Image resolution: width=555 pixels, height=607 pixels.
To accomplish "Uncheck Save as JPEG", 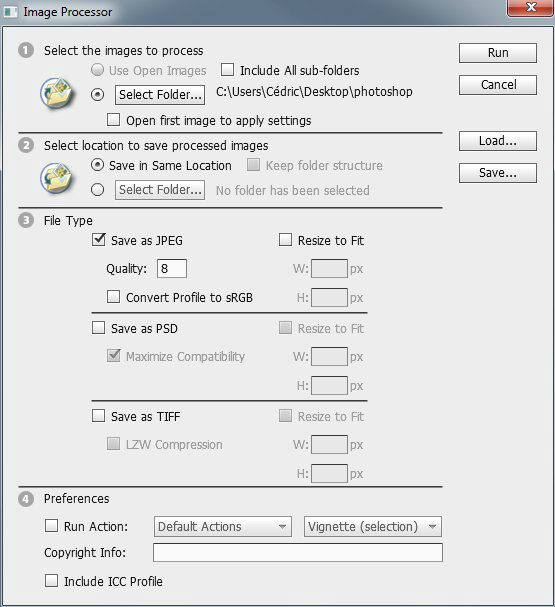I will tap(99, 240).
